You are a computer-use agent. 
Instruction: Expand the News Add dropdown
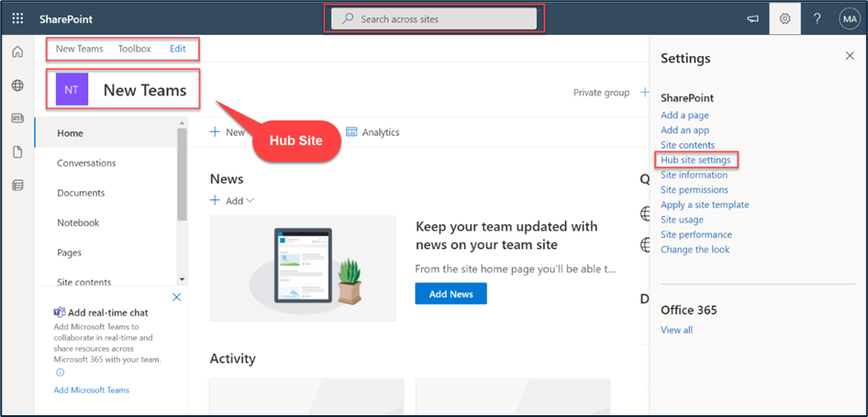232,201
